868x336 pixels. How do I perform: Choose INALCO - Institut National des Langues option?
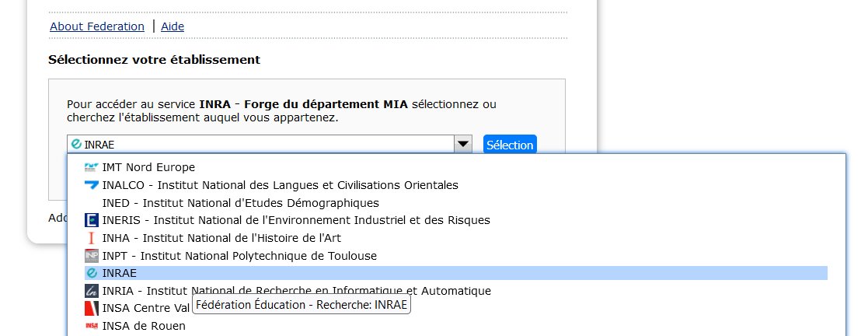pyautogui.click(x=280, y=185)
